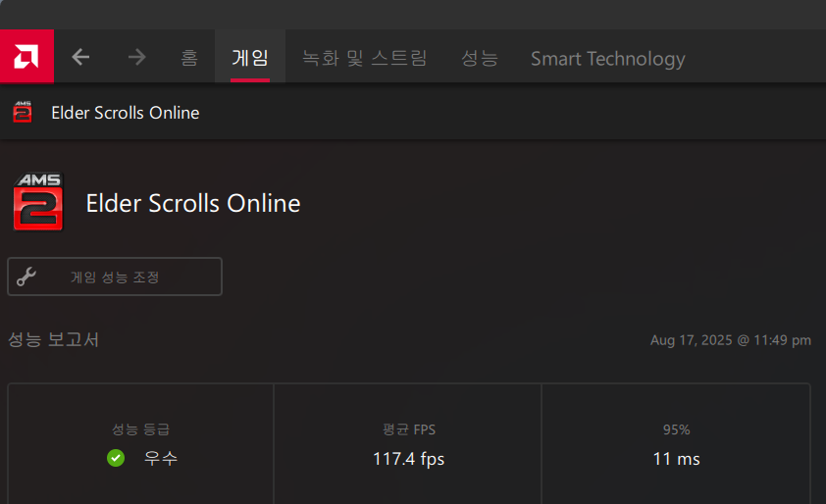The image size is (826, 504).
Task: Click the 성능 등급 label
Action: point(140,429)
